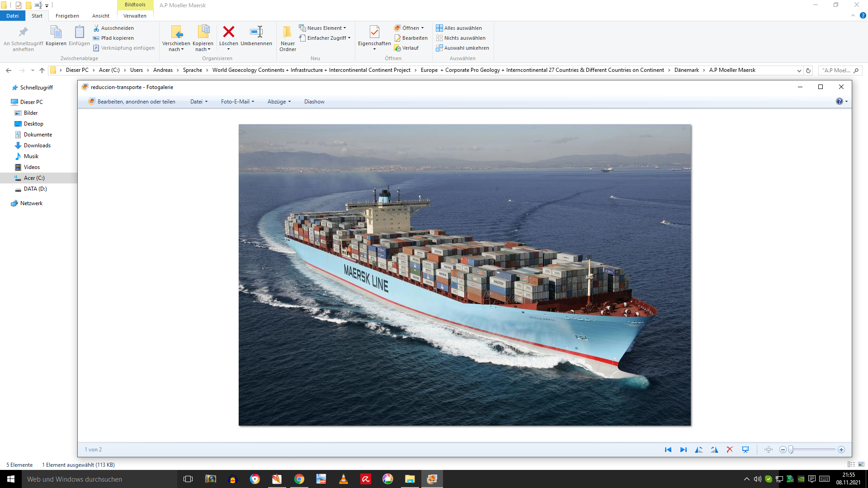The height and width of the screenshot is (488, 868).
Task: Click Verknüpfung einfügen in the ribbon
Action: pyautogui.click(x=124, y=48)
